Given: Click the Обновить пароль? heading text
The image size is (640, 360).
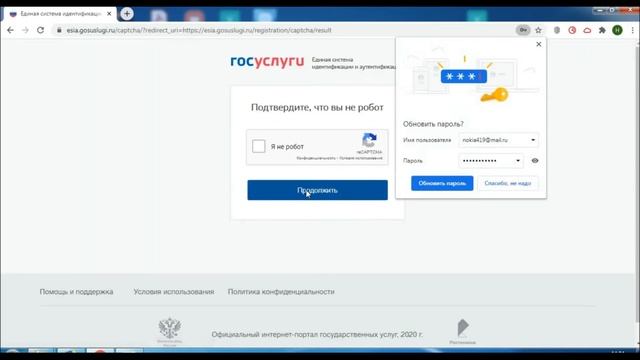Looking at the screenshot, I should (x=433, y=124).
